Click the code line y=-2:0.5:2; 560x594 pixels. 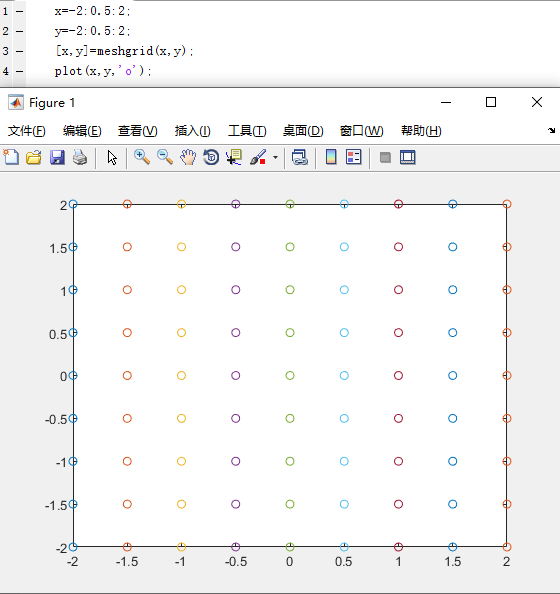point(92,31)
